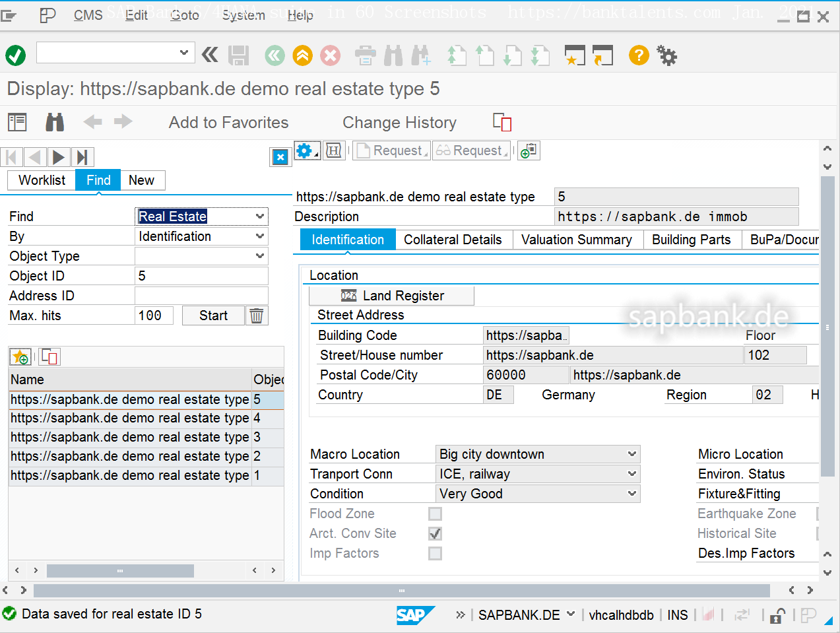Click the second Request button with glasses icon
Screen dimensions: 840x633
coord(472,150)
